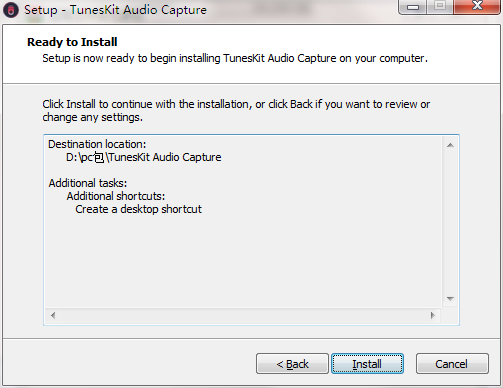
Task: Click the vertical scrollbar track of summary box
Action: click(x=450, y=222)
